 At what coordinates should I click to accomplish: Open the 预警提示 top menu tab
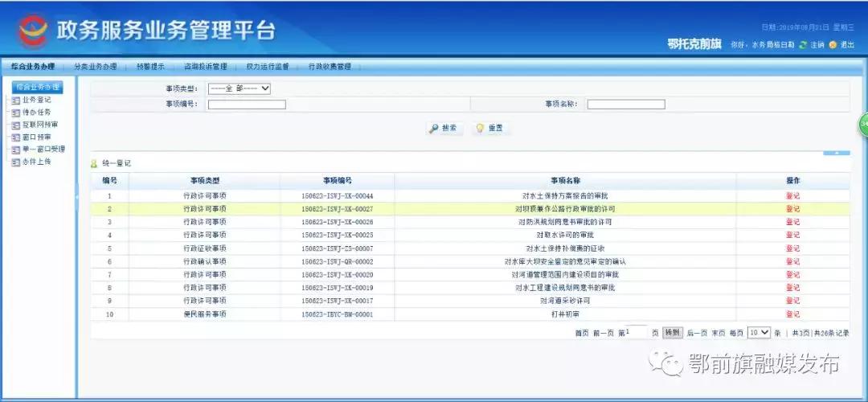point(150,67)
